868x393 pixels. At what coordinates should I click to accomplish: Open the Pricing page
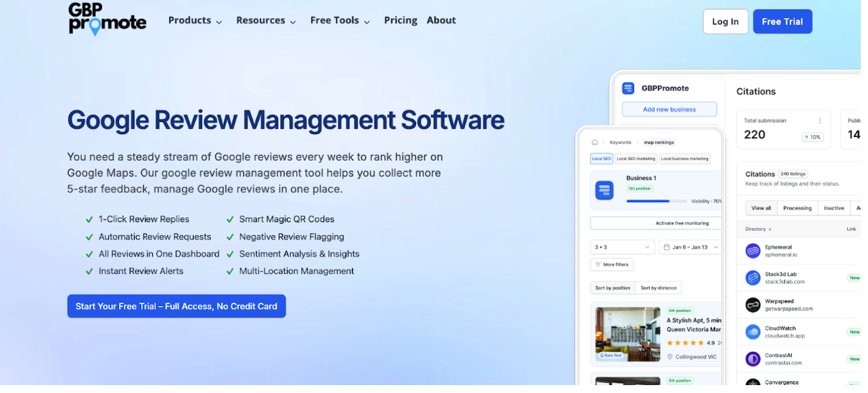tap(400, 20)
